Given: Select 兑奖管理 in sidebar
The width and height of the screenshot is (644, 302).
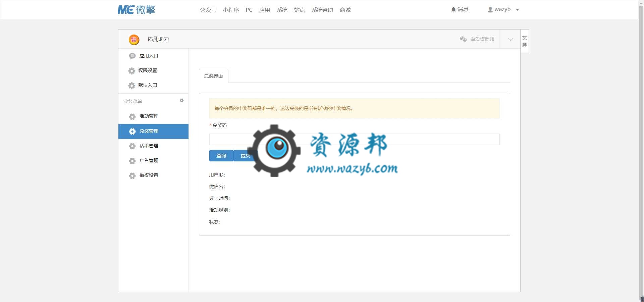Looking at the screenshot, I should [x=153, y=131].
